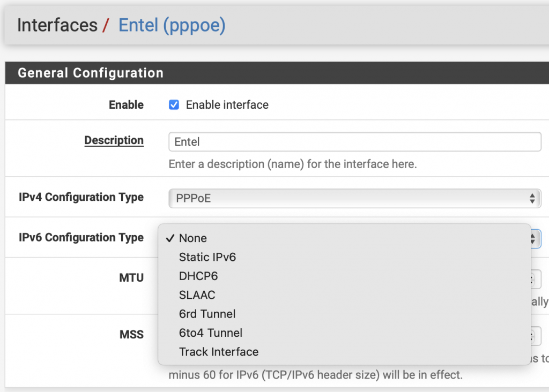The width and height of the screenshot is (549, 392).
Task: Click the "Enable interface" label text
Action: pyautogui.click(x=227, y=105)
